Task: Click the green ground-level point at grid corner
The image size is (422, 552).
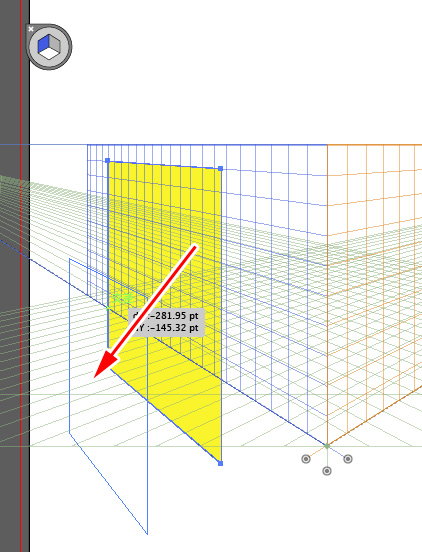Action: tap(327, 446)
